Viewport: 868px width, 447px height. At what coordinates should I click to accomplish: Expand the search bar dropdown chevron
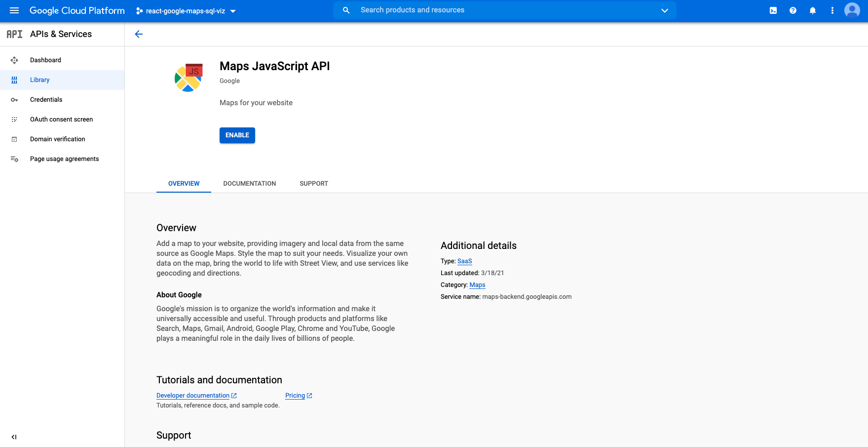pyautogui.click(x=665, y=10)
